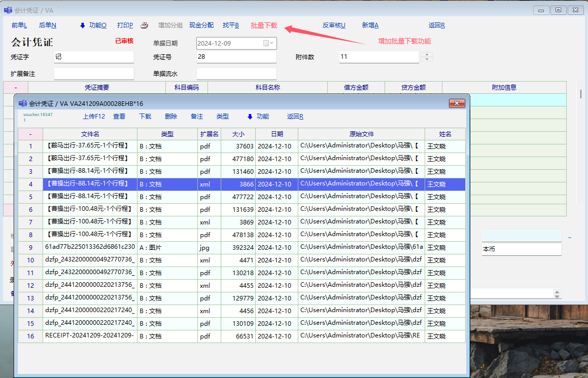This screenshot has width=588, height=378.
Task: Click 查看 to view the selected file
Action: click(119, 117)
